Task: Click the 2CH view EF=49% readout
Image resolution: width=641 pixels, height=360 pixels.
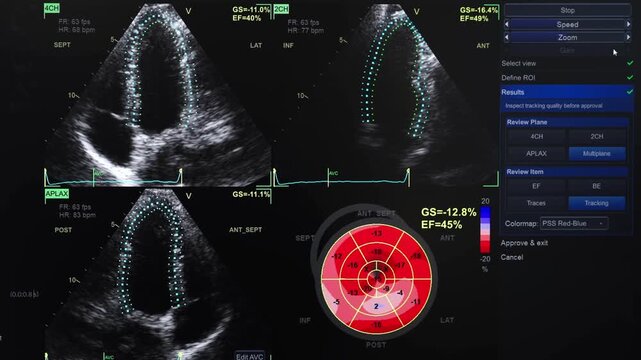Action: [x=474, y=18]
